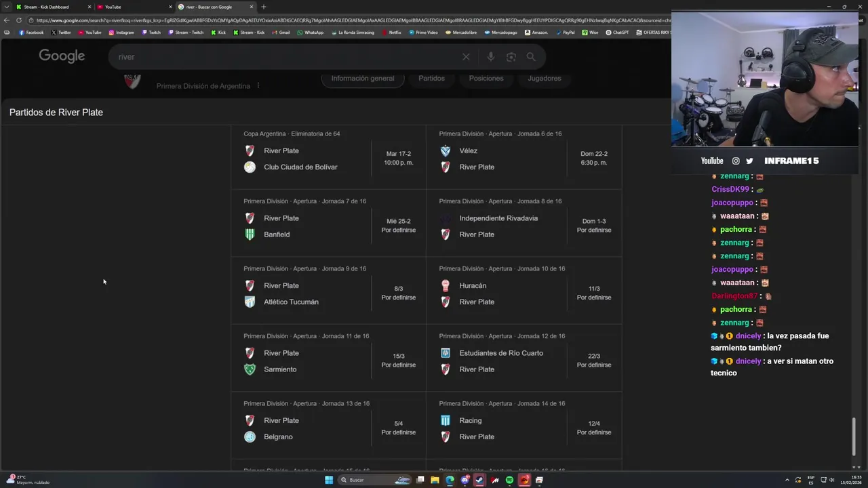Viewport: 868px width, 488px height.
Task: Close the river Google search tab
Action: point(252,7)
